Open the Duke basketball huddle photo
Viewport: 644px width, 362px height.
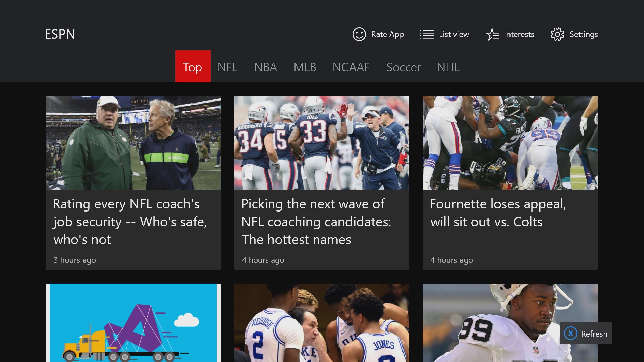click(x=322, y=323)
